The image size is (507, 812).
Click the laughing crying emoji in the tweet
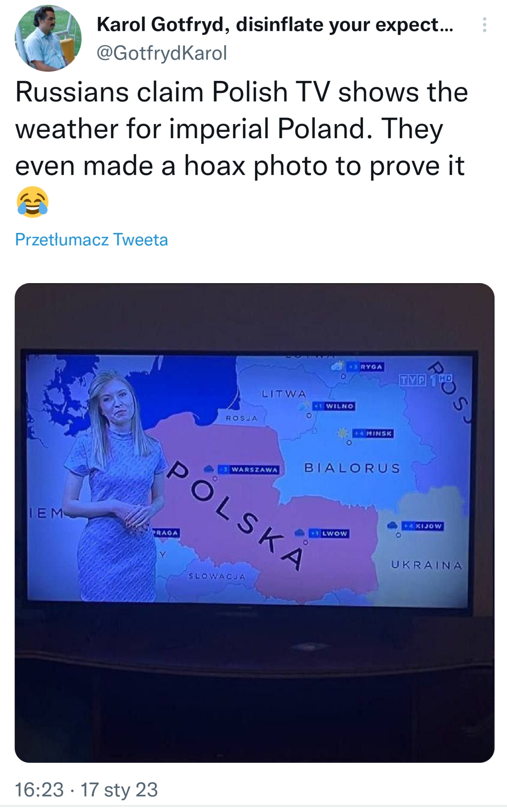coord(32,202)
